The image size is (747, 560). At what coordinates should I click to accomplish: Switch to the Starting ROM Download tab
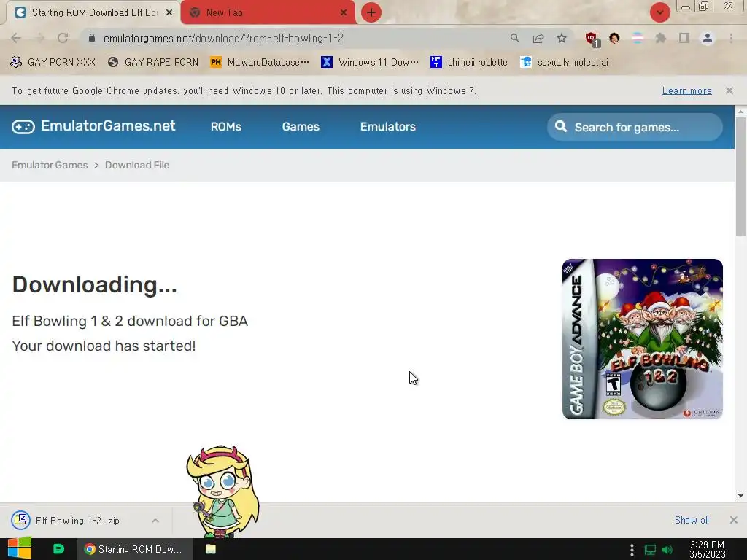tap(93, 12)
